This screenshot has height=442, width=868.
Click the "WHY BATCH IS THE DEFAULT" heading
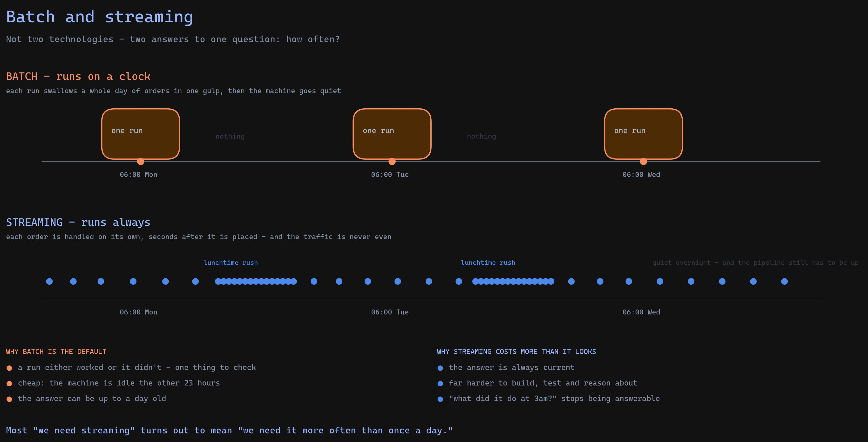56,352
